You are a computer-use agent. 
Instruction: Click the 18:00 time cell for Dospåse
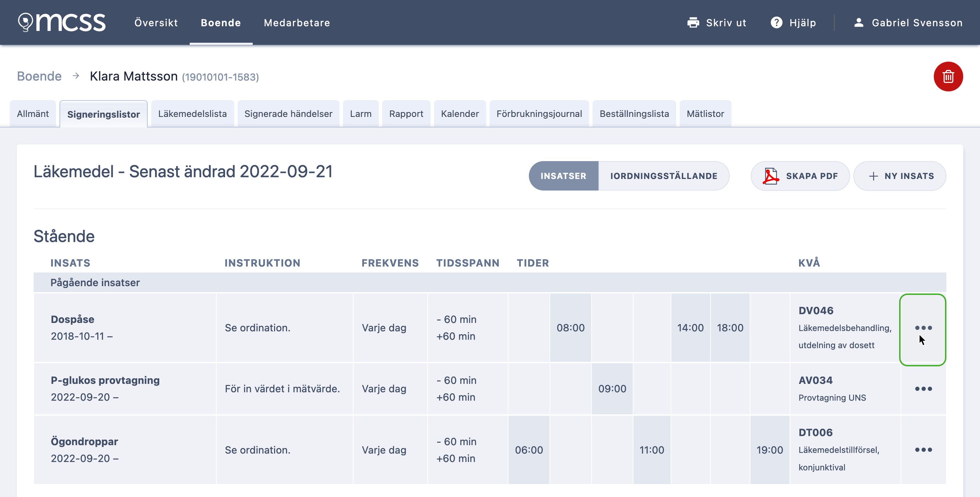[x=730, y=328]
